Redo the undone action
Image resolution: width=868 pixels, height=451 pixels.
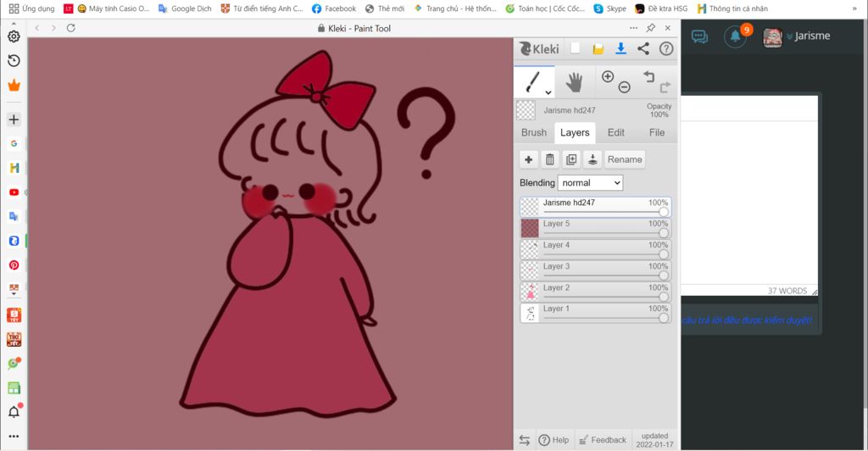pyautogui.click(x=665, y=86)
